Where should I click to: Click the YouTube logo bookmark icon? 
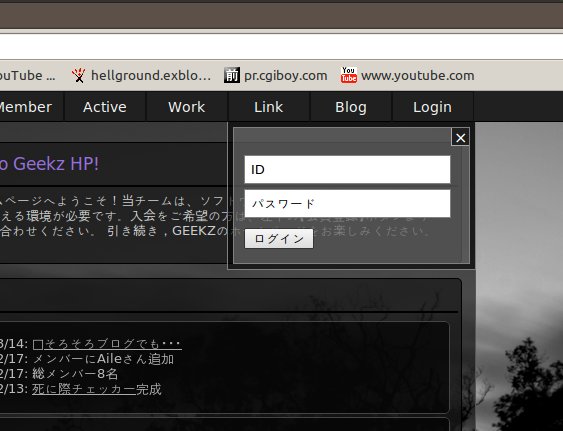(349, 75)
